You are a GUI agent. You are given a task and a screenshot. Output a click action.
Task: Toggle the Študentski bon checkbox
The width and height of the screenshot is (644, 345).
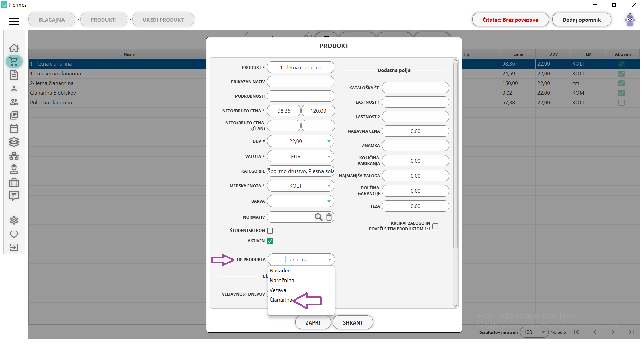coord(270,231)
